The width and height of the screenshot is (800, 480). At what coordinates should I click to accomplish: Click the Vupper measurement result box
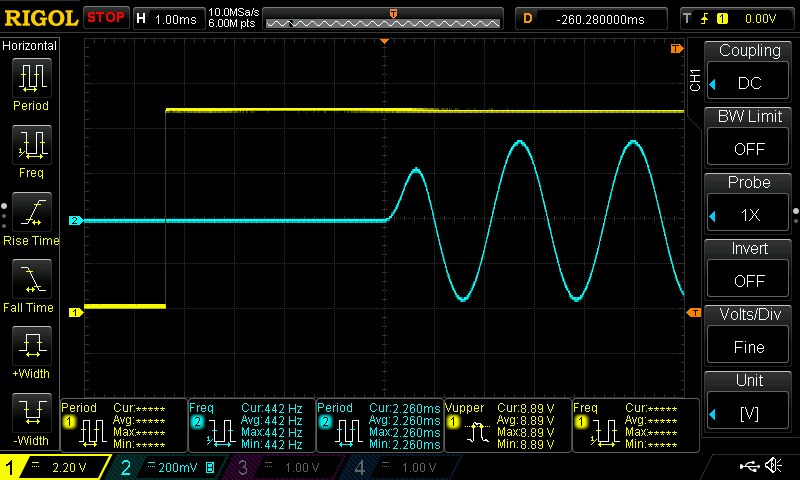pyautogui.click(x=507, y=425)
